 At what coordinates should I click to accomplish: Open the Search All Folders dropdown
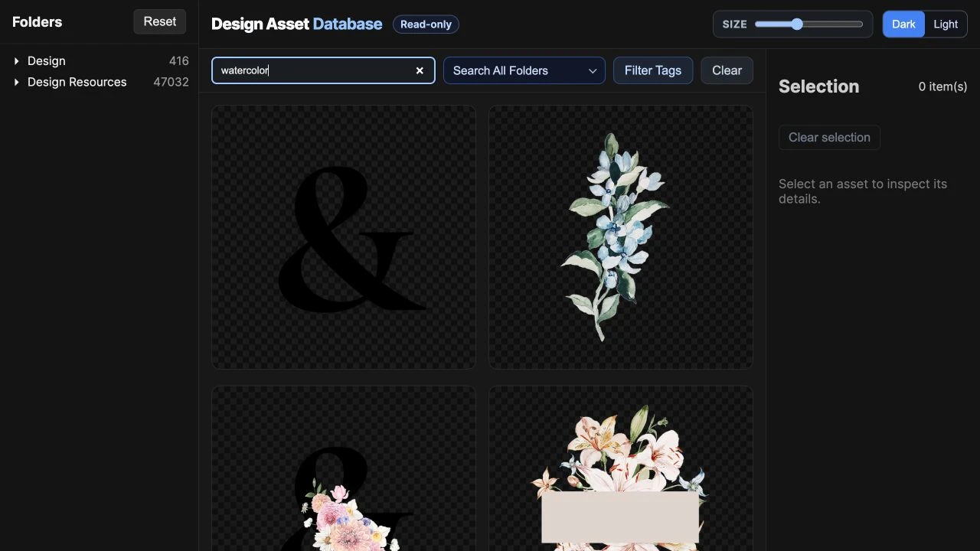pos(524,70)
